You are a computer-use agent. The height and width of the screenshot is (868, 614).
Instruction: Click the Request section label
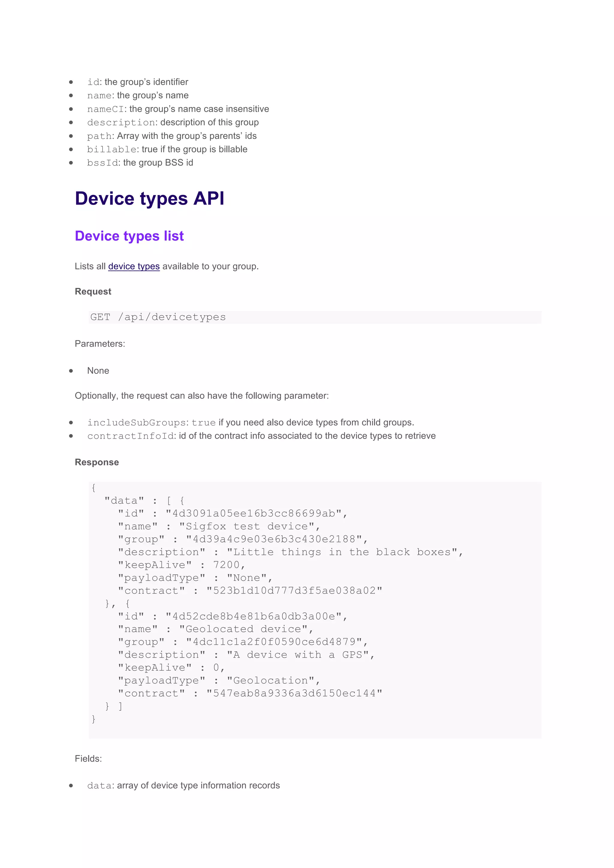(93, 292)
